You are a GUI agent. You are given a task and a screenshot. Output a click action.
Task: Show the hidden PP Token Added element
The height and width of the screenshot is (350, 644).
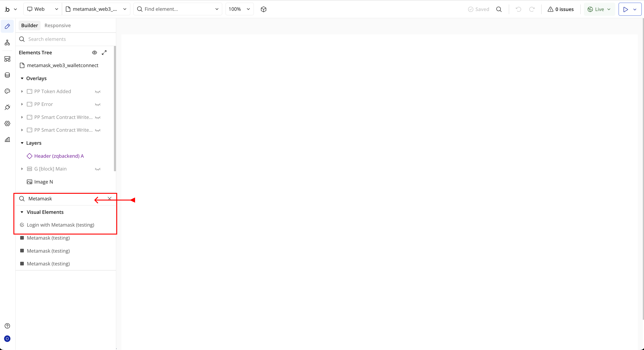(97, 92)
